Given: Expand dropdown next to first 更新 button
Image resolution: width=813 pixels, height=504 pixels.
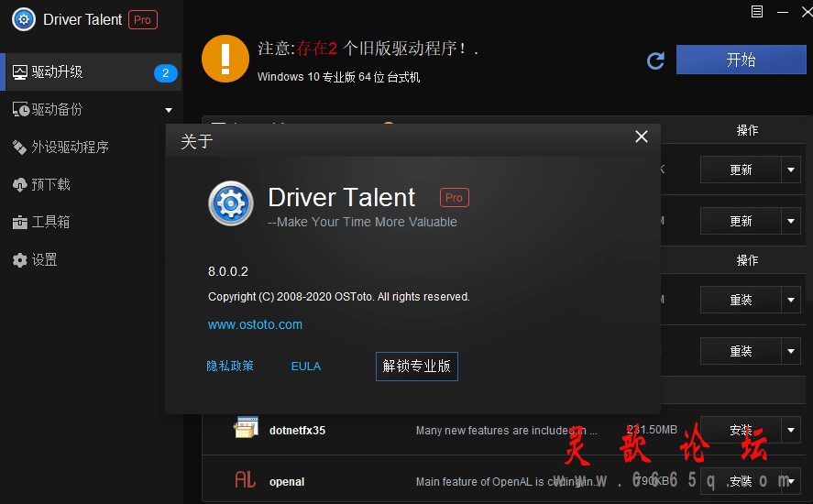Looking at the screenshot, I should click(791, 170).
